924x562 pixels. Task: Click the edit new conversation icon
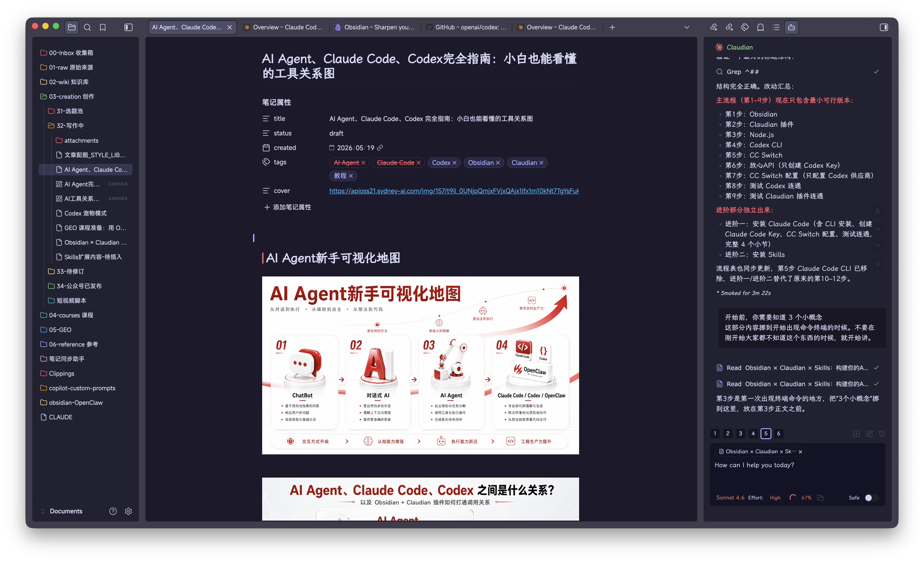point(869,433)
